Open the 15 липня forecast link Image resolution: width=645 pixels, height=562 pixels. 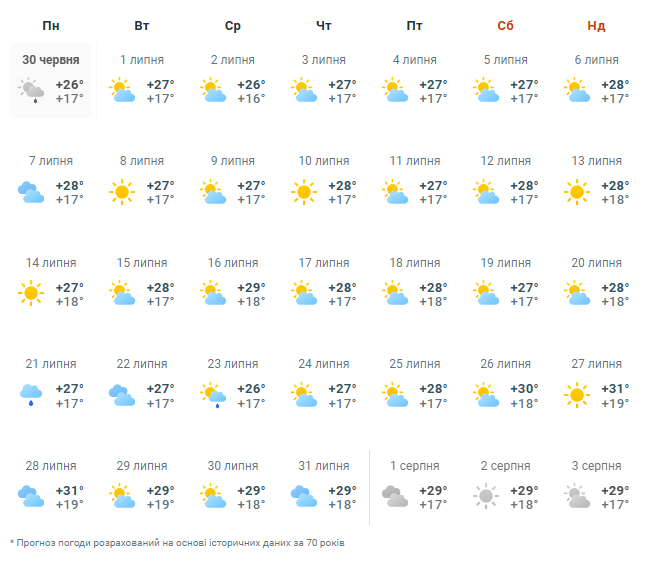tap(142, 262)
